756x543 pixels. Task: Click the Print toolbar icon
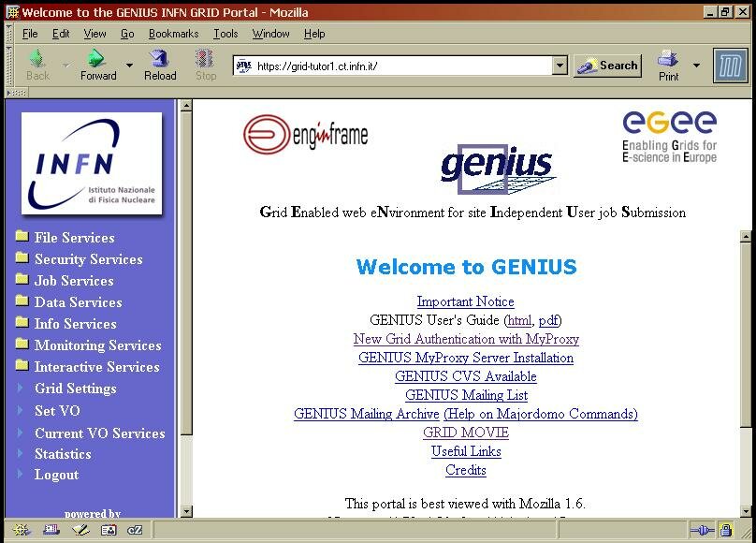(668, 59)
